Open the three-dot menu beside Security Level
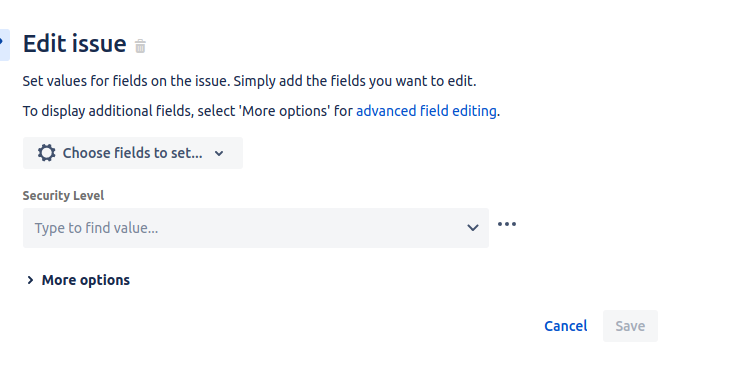 pos(507,224)
